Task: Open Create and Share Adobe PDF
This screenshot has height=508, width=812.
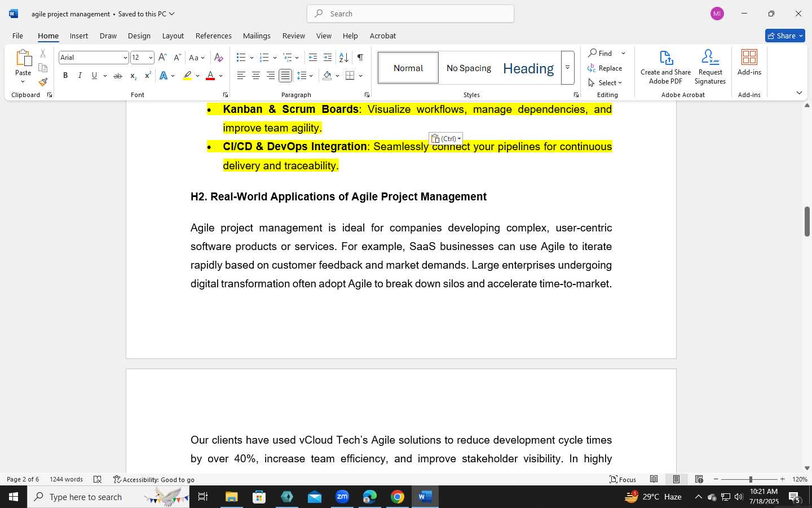Action: [x=665, y=67]
